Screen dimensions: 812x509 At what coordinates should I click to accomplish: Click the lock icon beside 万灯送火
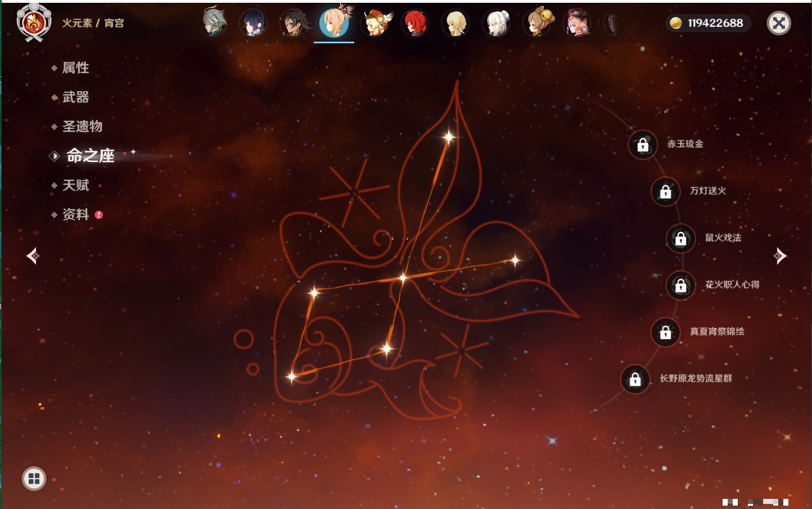pos(666,191)
